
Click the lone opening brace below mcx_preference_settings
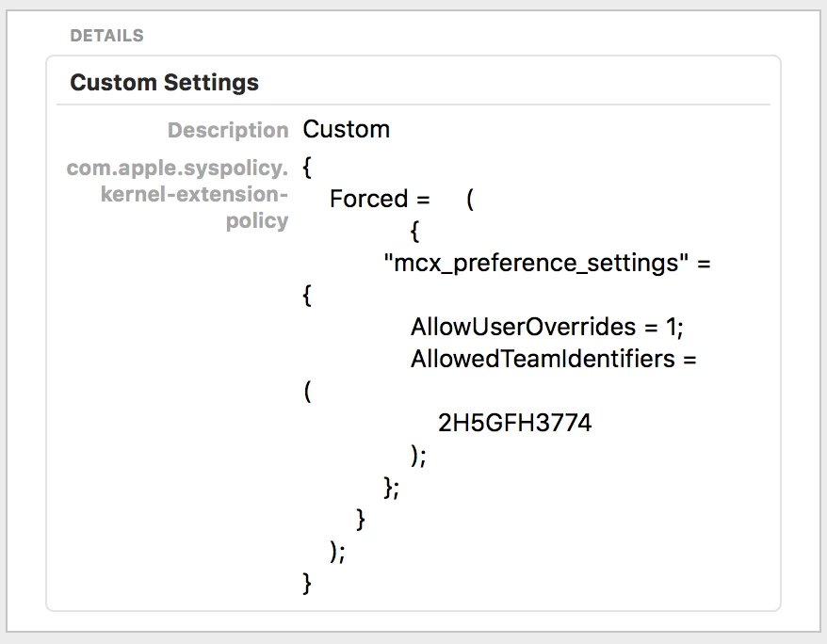(x=307, y=296)
